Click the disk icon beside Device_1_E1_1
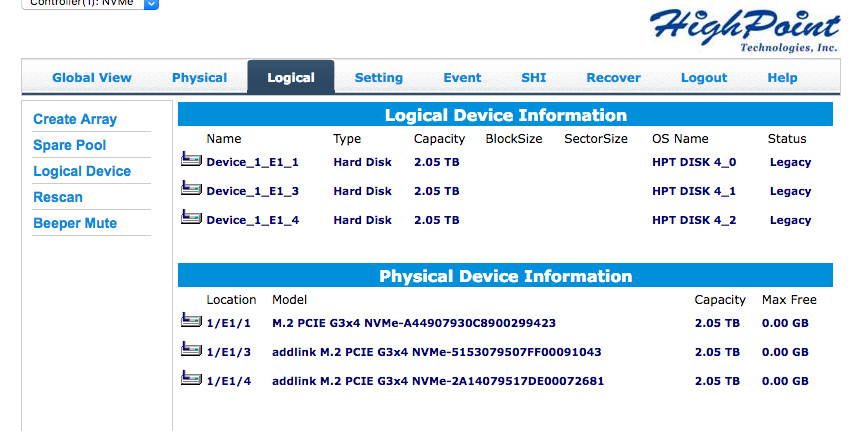 191,159
